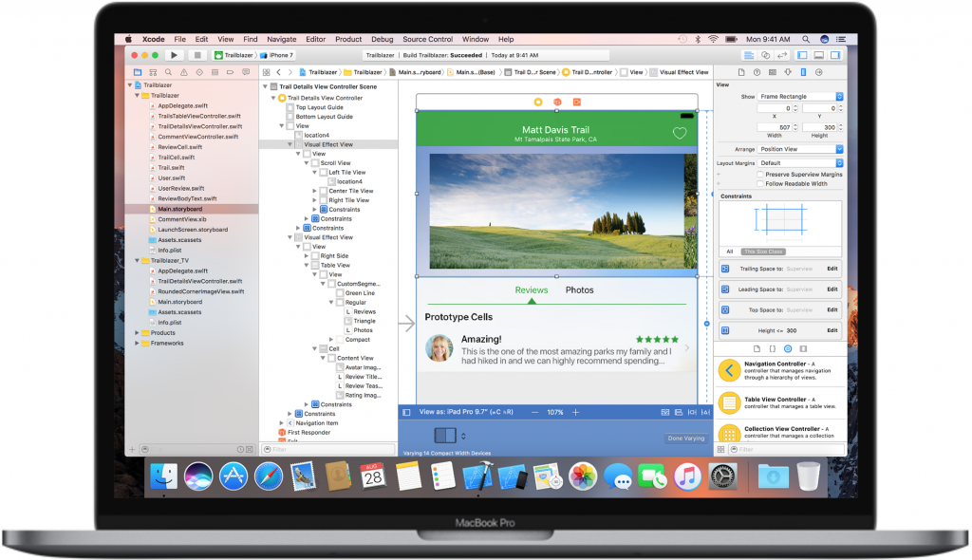Collapse the Table View outline item
Image resolution: width=972 pixels, height=560 pixels.
(x=307, y=266)
